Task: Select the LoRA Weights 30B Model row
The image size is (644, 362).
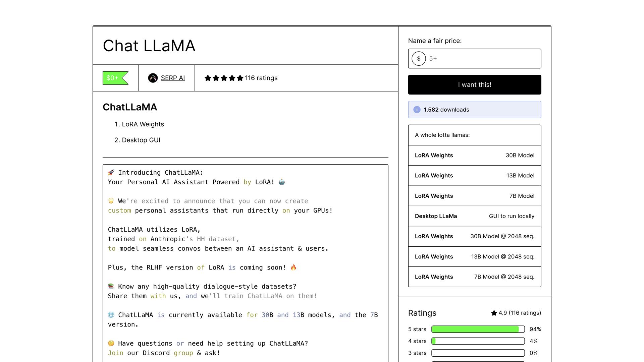Action: click(x=474, y=155)
